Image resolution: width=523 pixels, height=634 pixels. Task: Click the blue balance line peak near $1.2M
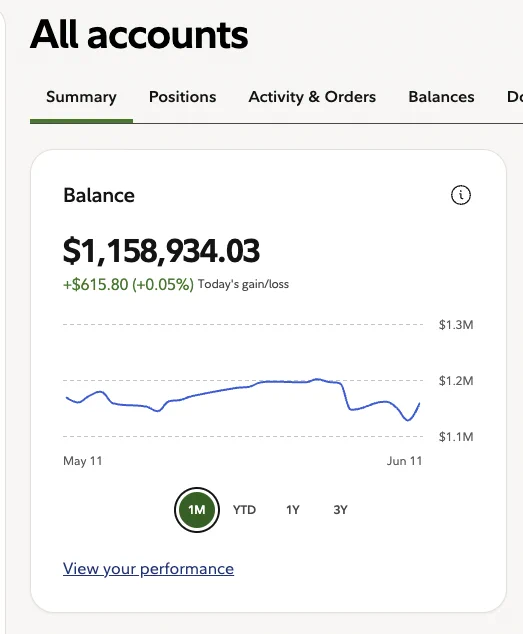318,379
